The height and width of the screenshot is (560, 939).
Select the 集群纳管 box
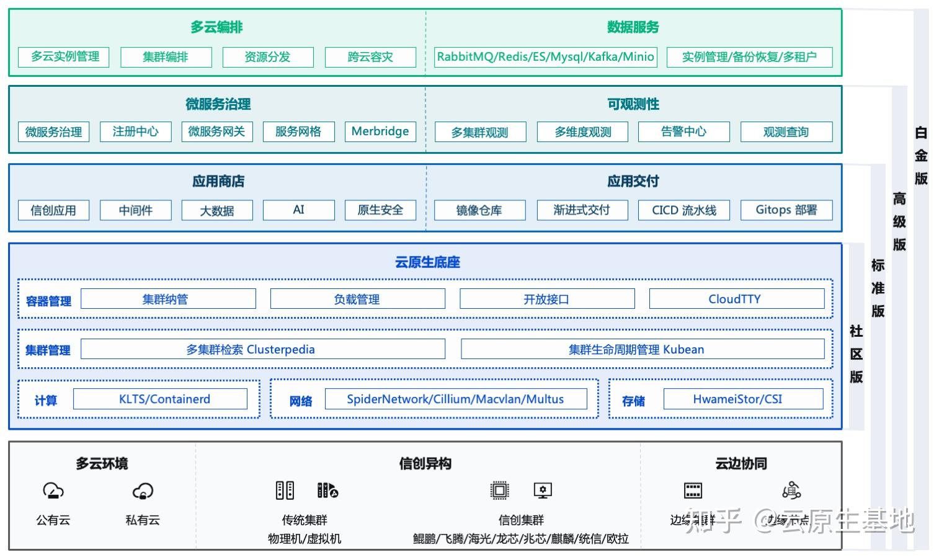(x=168, y=299)
